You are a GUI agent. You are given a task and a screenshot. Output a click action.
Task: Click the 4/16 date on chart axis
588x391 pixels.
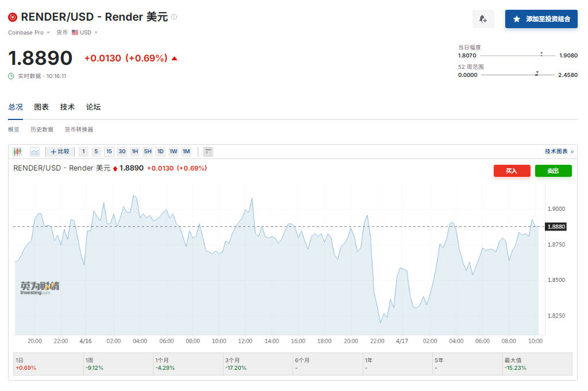click(86, 341)
